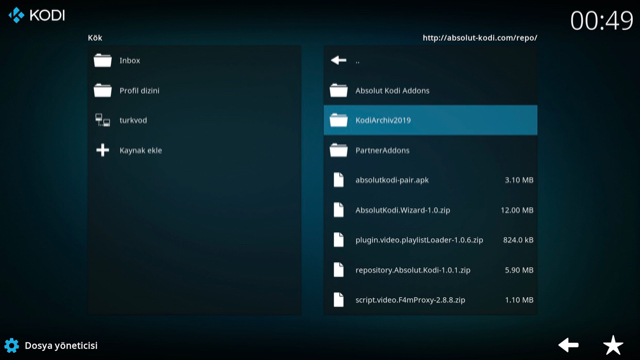Open the KodiArchiv2019 folder icon
The width and height of the screenshot is (640, 360).
point(338,120)
